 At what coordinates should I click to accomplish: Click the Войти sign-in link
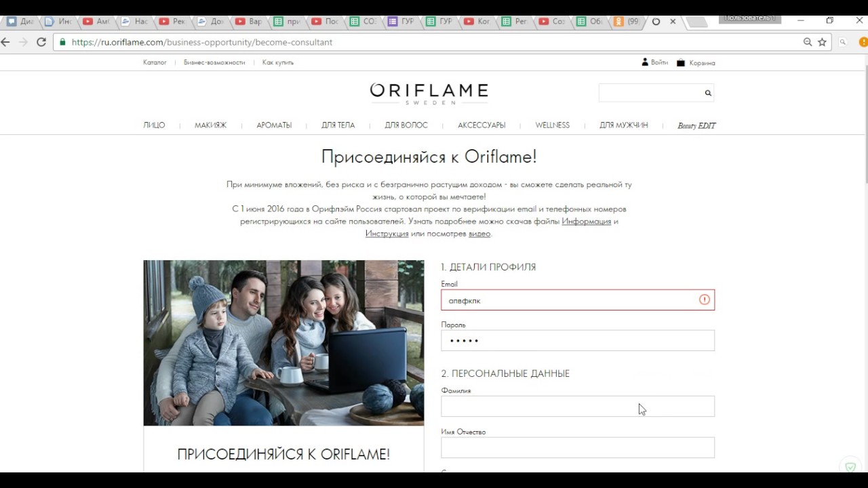click(659, 62)
